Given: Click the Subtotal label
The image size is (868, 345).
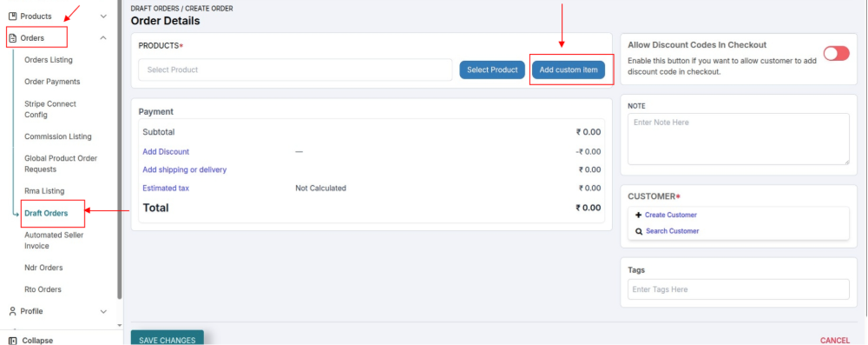Looking at the screenshot, I should [159, 132].
